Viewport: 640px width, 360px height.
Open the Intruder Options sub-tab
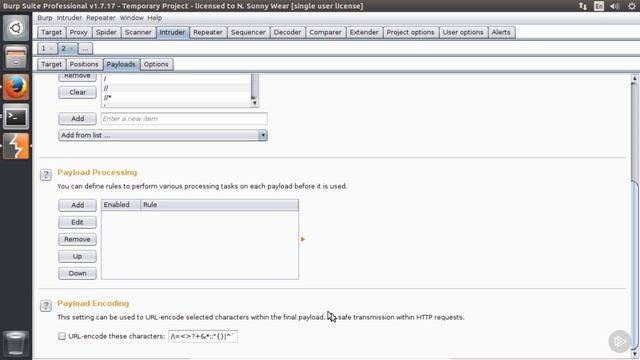coord(156,64)
